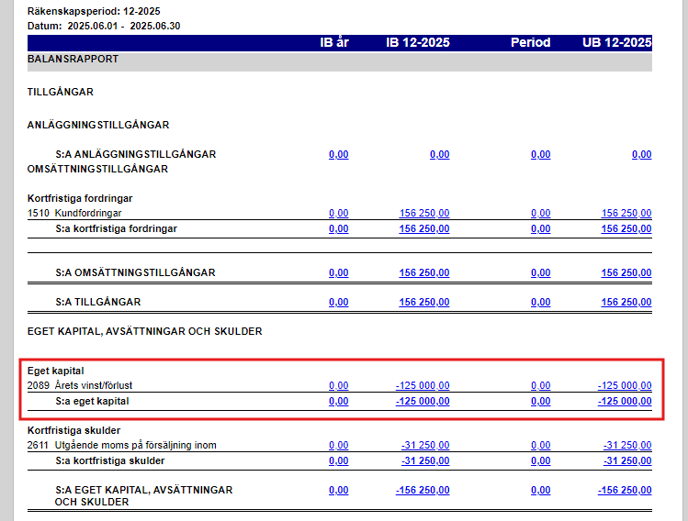Click IB 12-2025 total -156 250,00 for EGET KAPITAL, AVSÄTTNINGAR

point(423,490)
